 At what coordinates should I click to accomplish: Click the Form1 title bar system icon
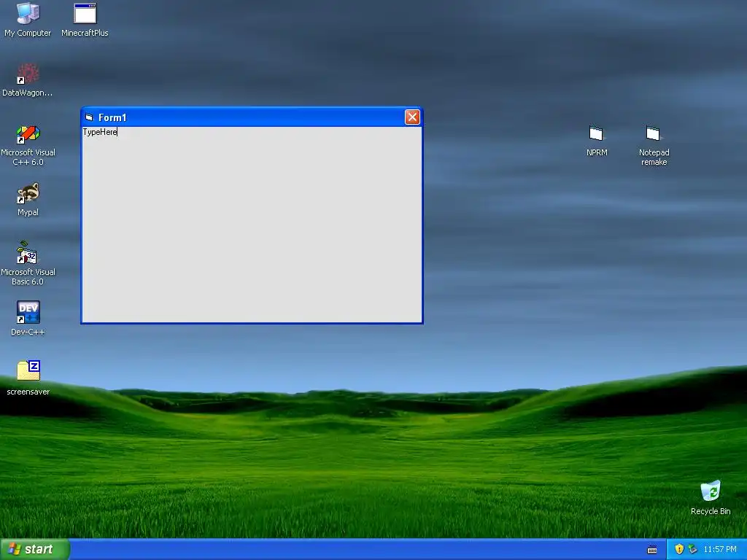[89, 117]
